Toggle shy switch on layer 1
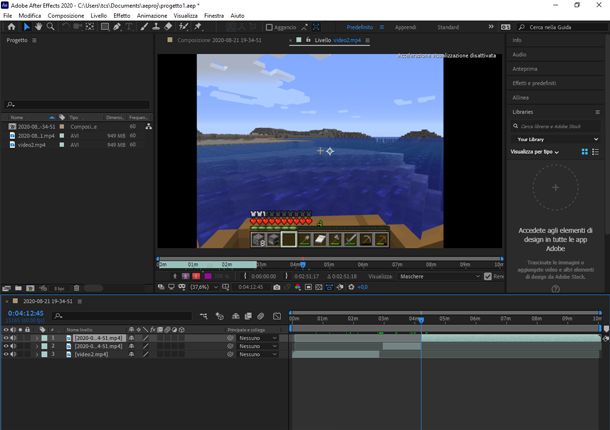 click(x=131, y=338)
